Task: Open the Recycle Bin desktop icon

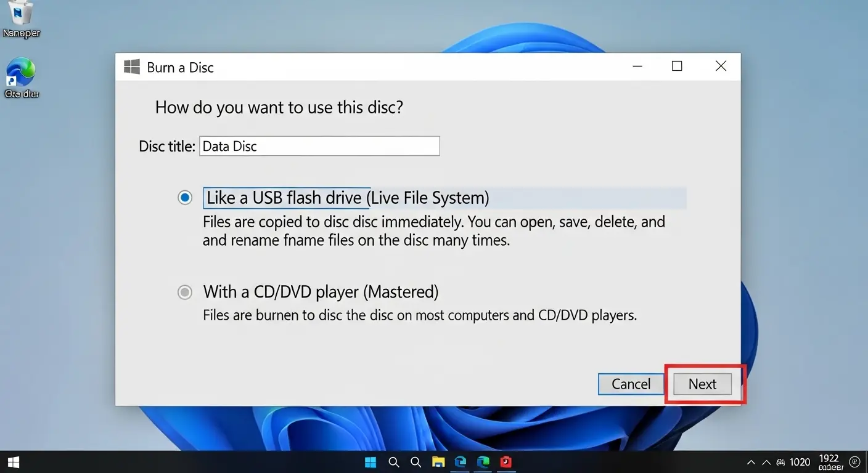Action: click(x=21, y=20)
